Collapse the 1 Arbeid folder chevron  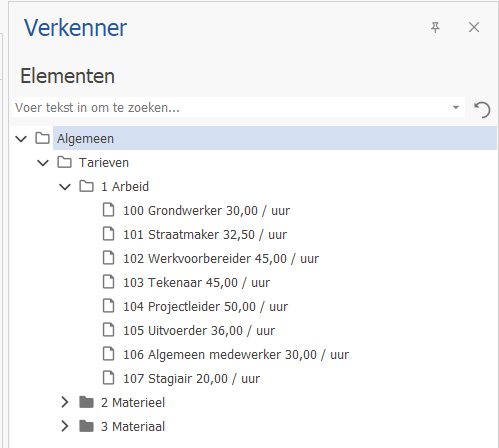coord(65,187)
